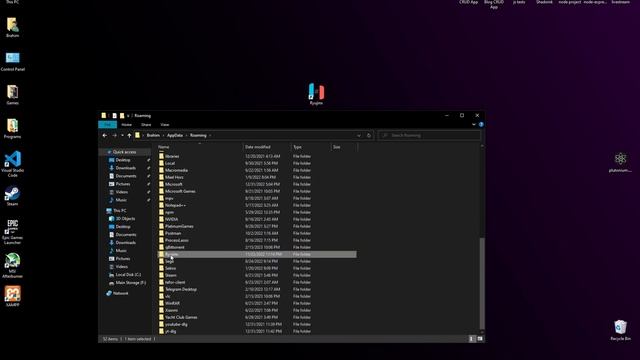This screenshot has width=640, height=360.
Task: Launch Epic Games Launcher desktop icon
Action: 13,232
